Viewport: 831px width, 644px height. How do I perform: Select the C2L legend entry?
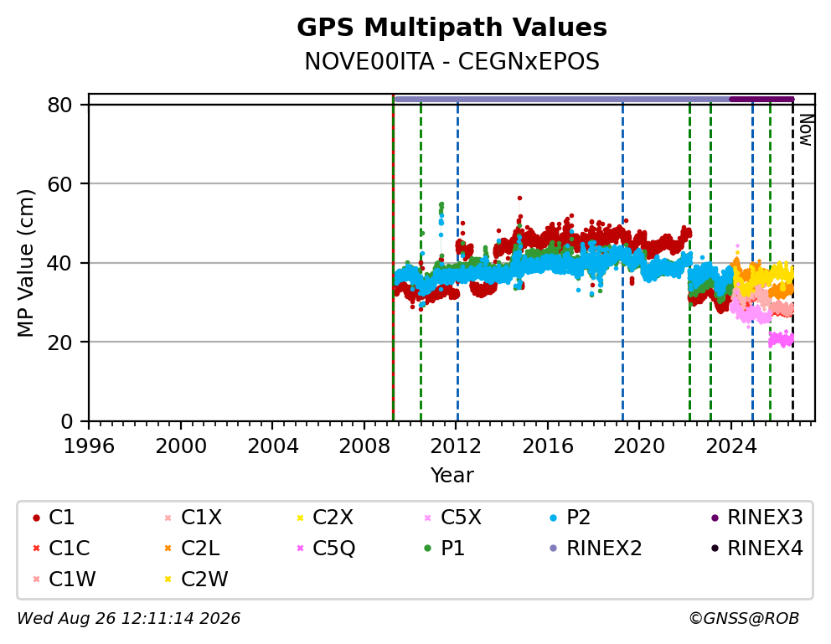[192, 549]
